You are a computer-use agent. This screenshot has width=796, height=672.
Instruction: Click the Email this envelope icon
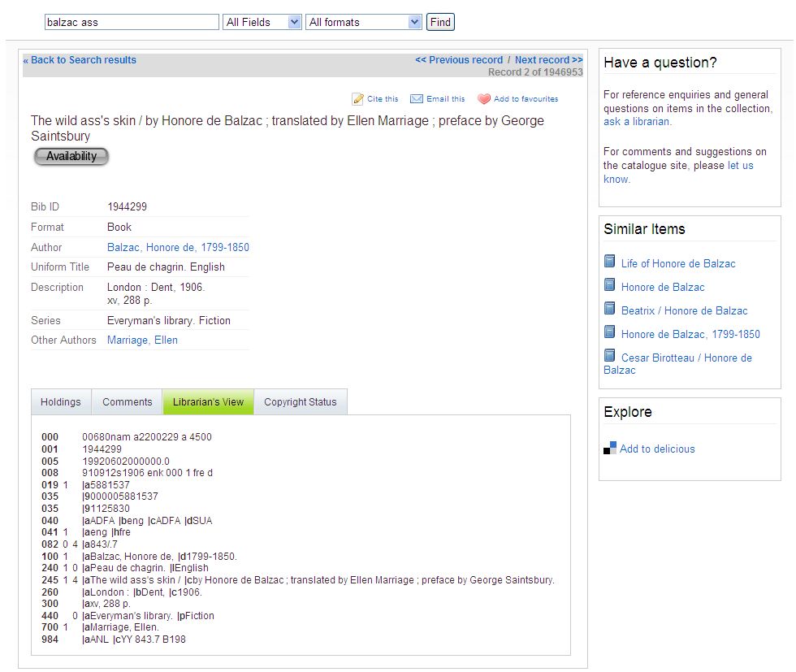417,99
